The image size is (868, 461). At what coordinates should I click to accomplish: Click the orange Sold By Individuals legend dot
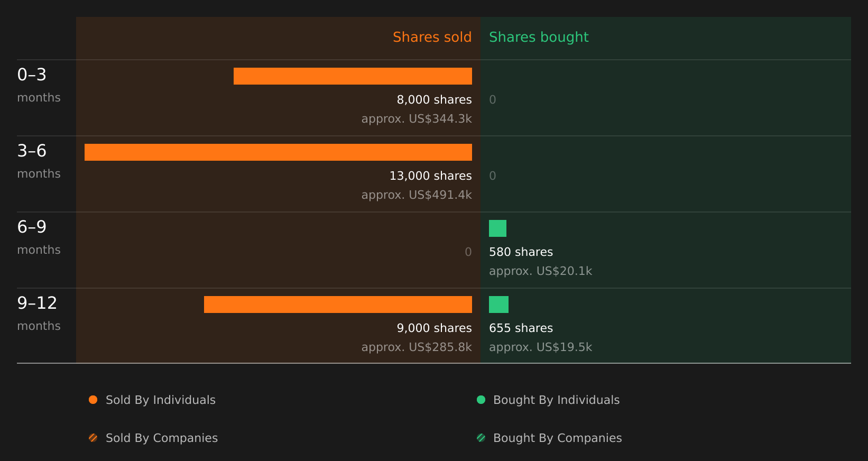click(x=93, y=400)
